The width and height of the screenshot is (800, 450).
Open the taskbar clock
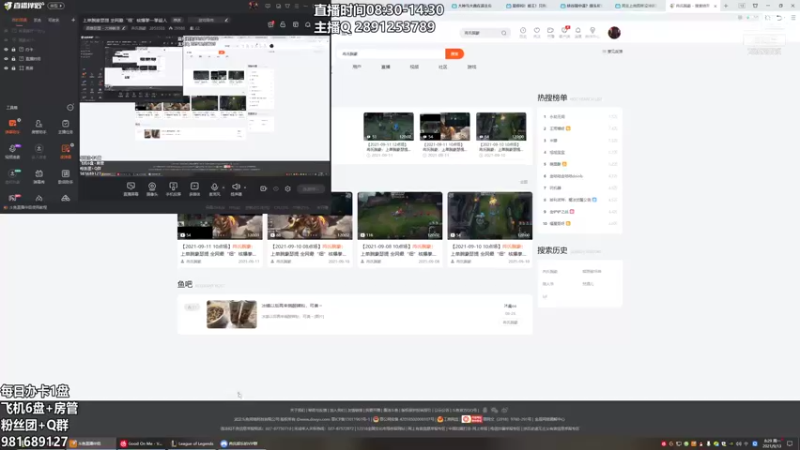[x=771, y=443]
